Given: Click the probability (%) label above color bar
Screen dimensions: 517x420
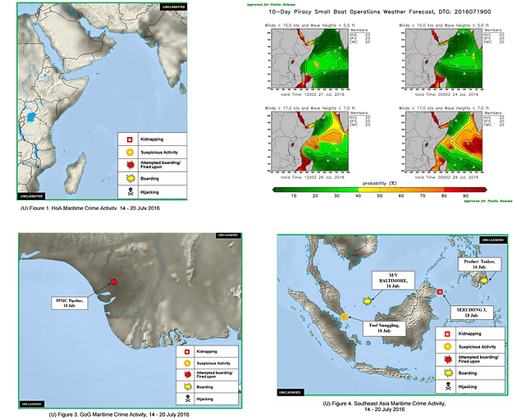Looking at the screenshot, I should [379, 183].
